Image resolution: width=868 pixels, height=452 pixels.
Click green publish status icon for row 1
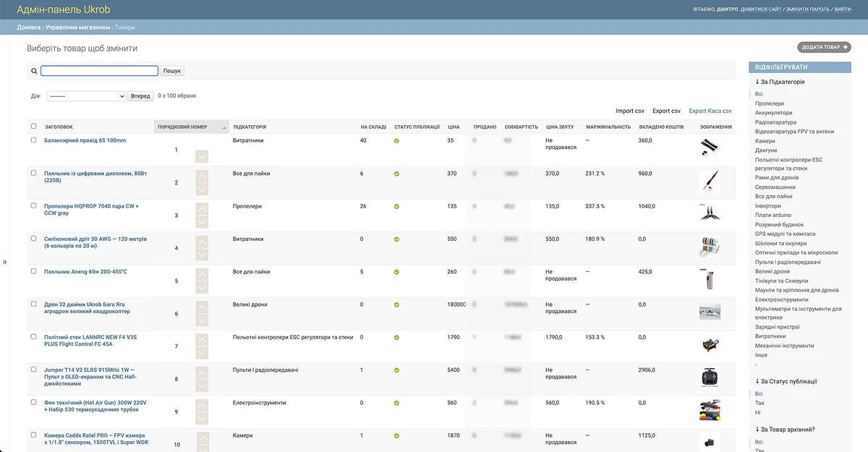tap(396, 141)
